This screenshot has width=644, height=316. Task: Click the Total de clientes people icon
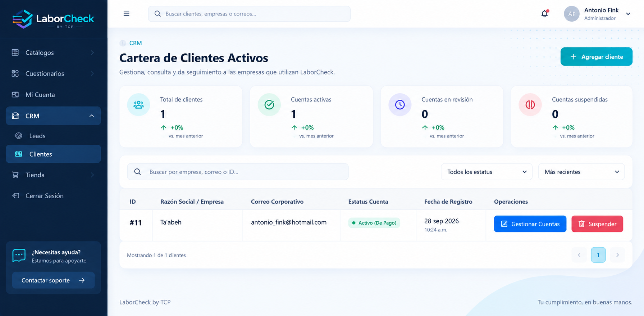[138, 105]
